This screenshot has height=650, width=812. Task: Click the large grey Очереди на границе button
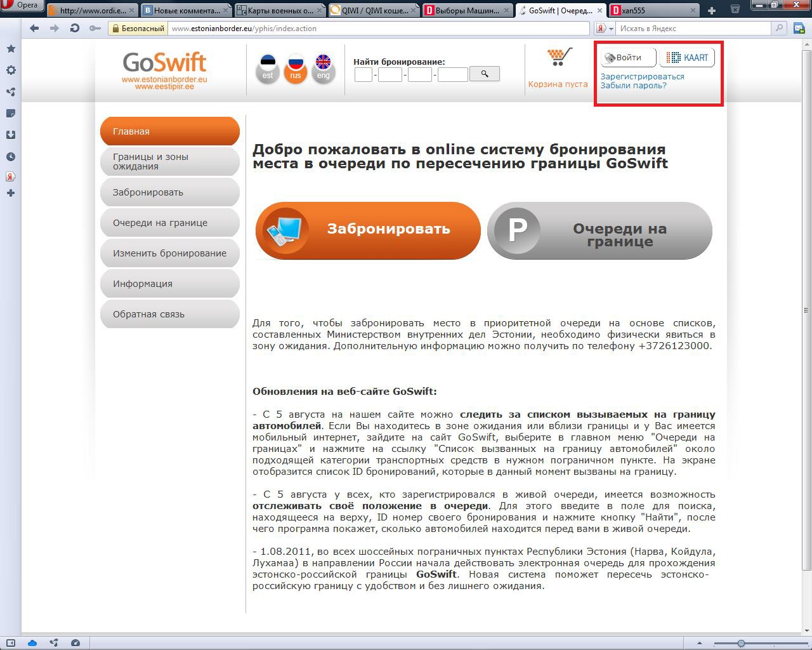(x=599, y=230)
